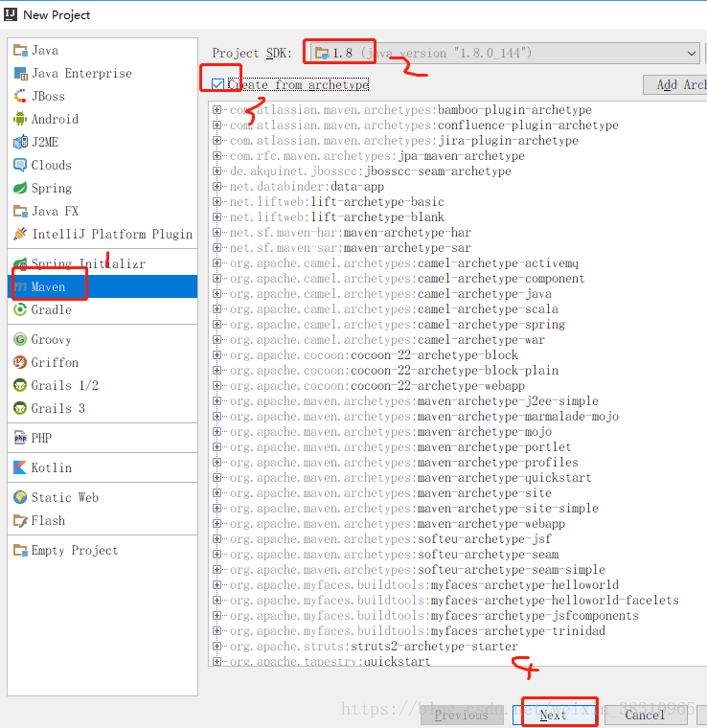Image resolution: width=707 pixels, height=728 pixels.
Task: Click the Next button
Action: [554, 715]
